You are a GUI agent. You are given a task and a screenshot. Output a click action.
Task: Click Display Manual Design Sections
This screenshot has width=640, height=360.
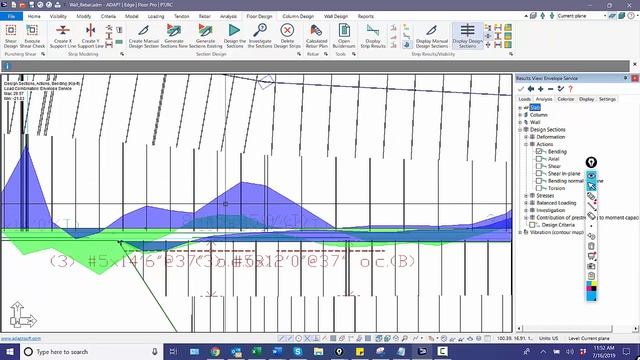tap(432, 36)
